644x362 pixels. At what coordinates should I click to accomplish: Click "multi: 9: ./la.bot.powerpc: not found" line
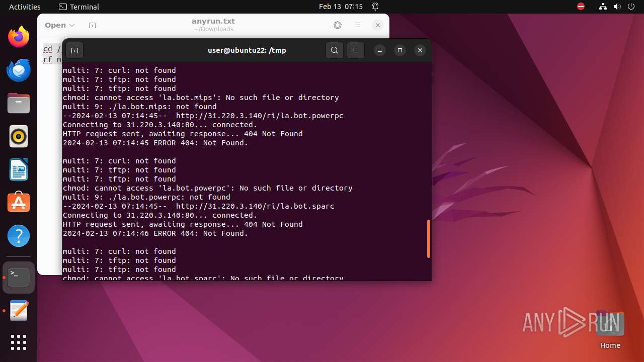146,197
